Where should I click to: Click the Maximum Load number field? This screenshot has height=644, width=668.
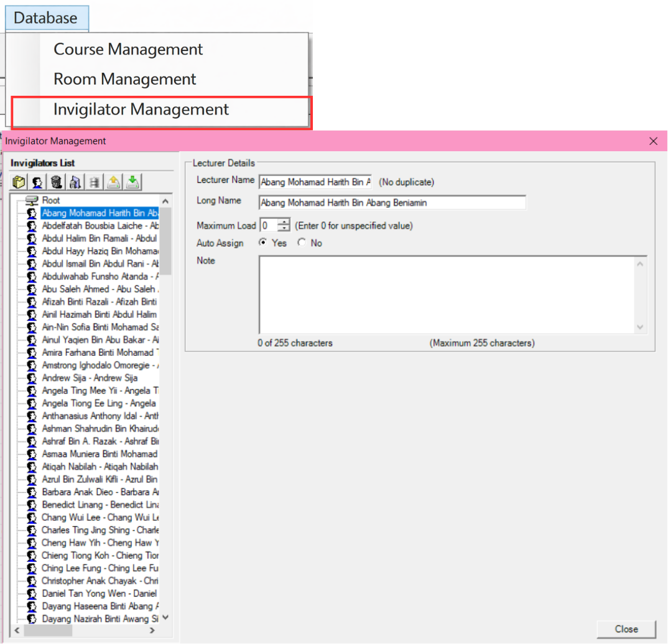point(269,225)
